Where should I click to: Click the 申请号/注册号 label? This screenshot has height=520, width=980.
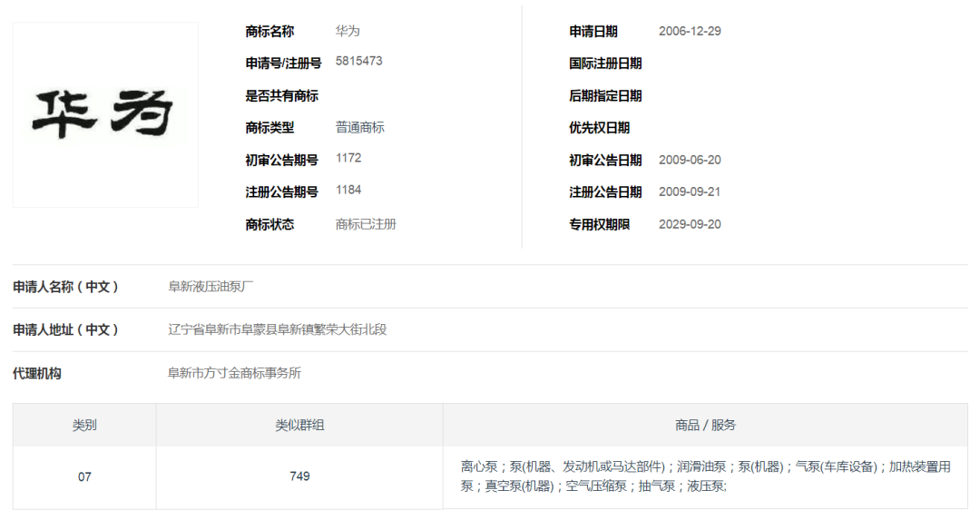click(283, 64)
